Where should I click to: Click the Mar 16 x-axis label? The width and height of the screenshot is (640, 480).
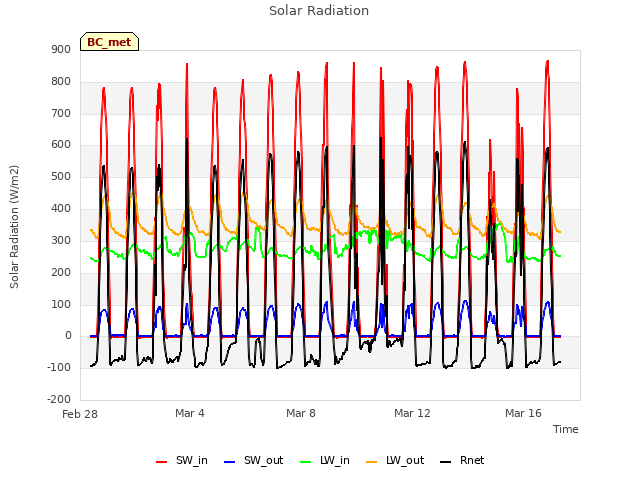(523, 413)
